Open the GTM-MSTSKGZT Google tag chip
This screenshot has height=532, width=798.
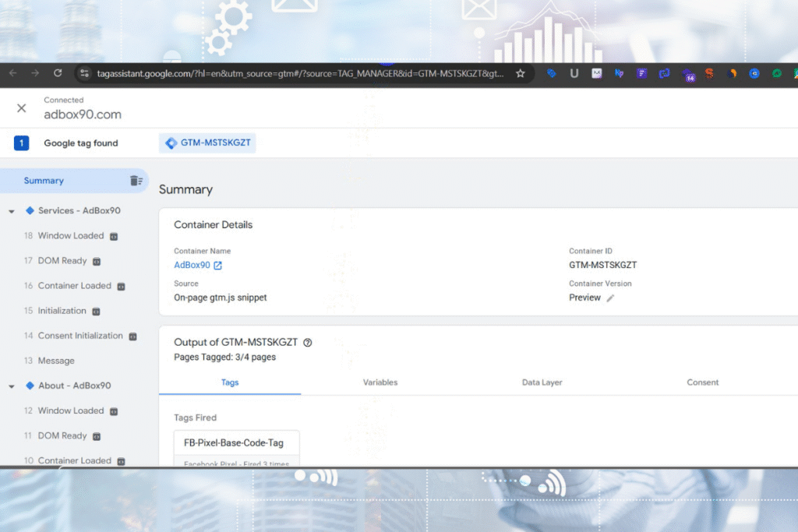pyautogui.click(x=207, y=143)
